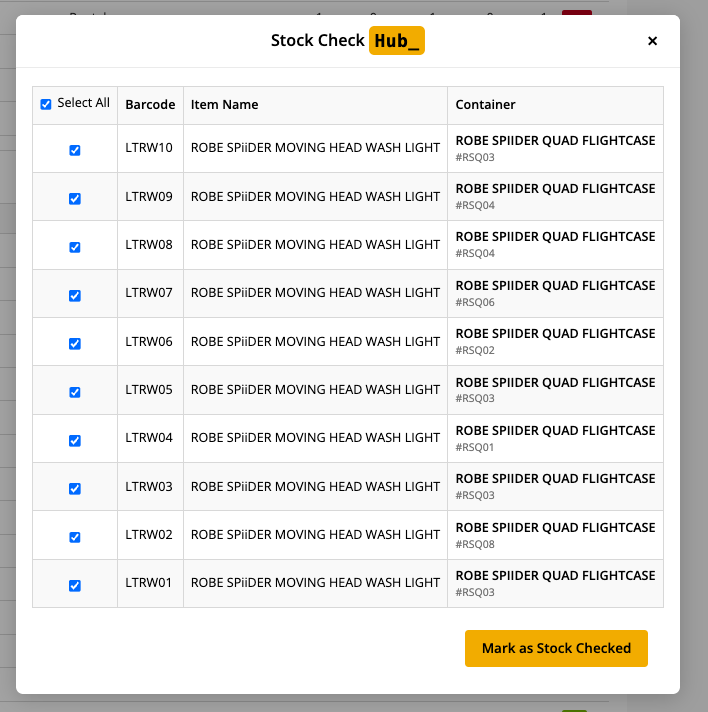The image size is (708, 712).
Task: Uncheck the LTRW08 row checkbox
Action: point(75,247)
